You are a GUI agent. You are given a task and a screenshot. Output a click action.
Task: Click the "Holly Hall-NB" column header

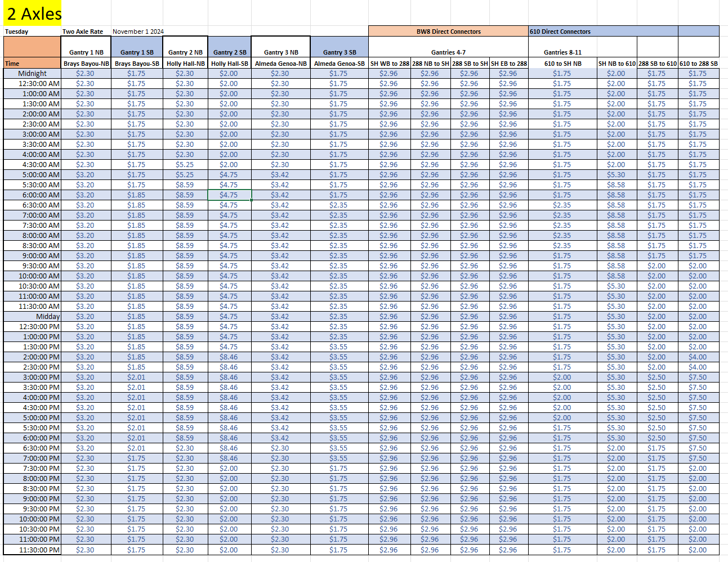coord(185,64)
